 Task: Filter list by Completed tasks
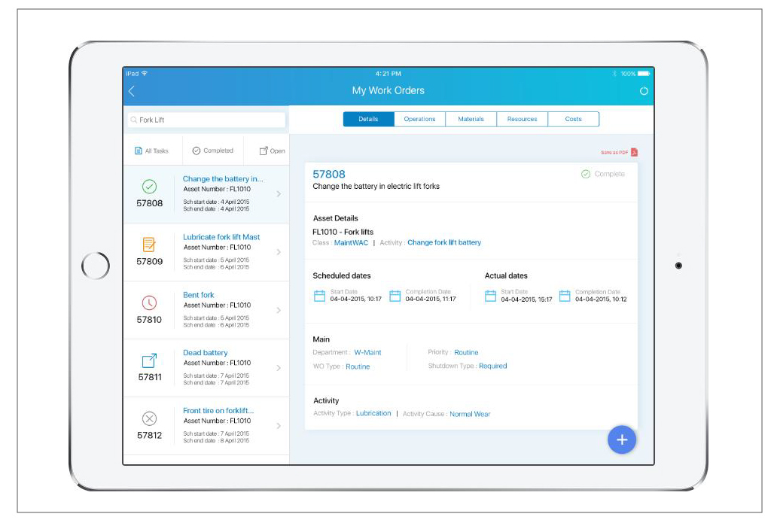(212, 150)
